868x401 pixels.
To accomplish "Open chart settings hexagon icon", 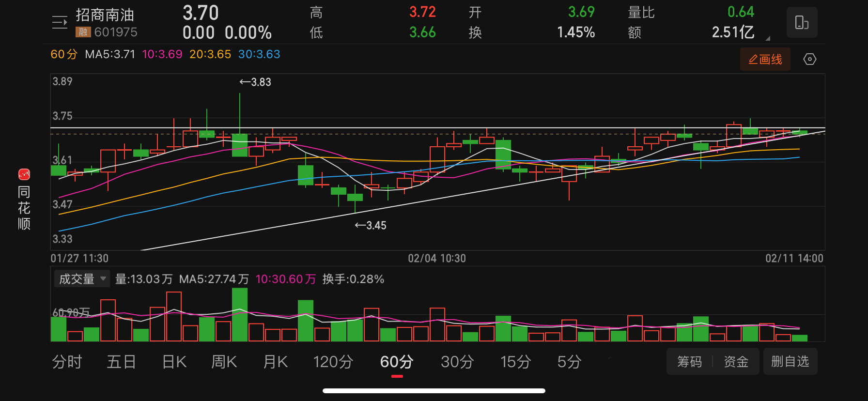I will pyautogui.click(x=809, y=59).
